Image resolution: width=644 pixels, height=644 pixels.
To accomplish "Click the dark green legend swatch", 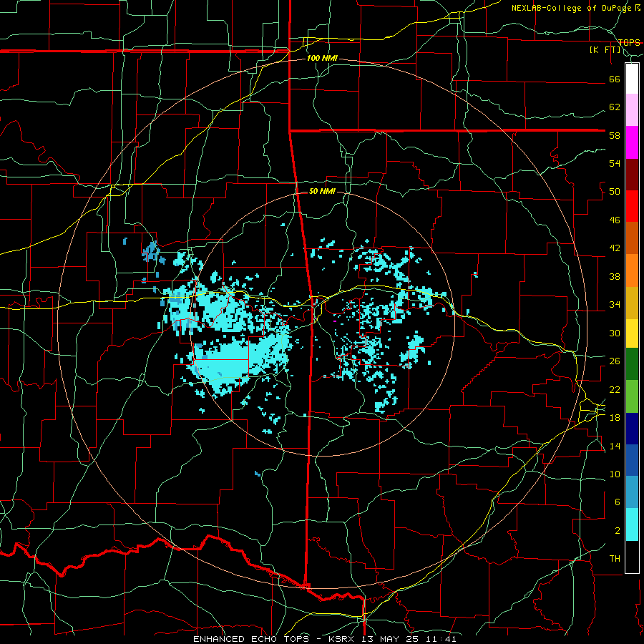I will [x=632, y=364].
